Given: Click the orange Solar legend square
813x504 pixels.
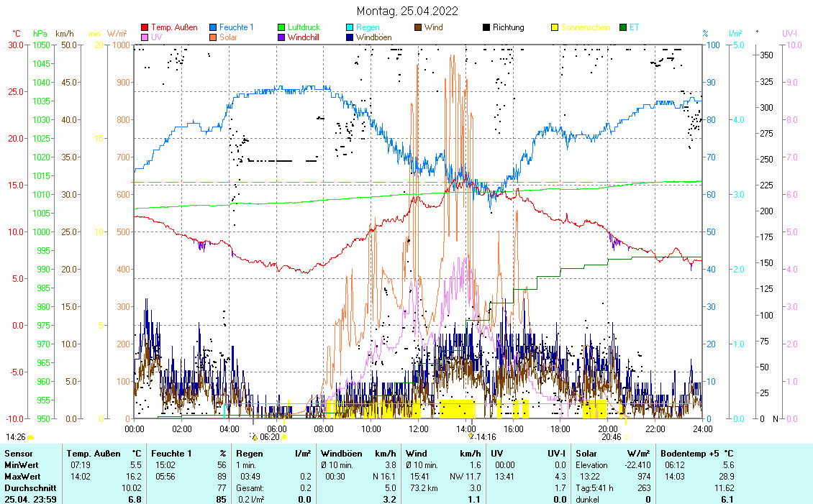Looking at the screenshot, I should [214, 37].
